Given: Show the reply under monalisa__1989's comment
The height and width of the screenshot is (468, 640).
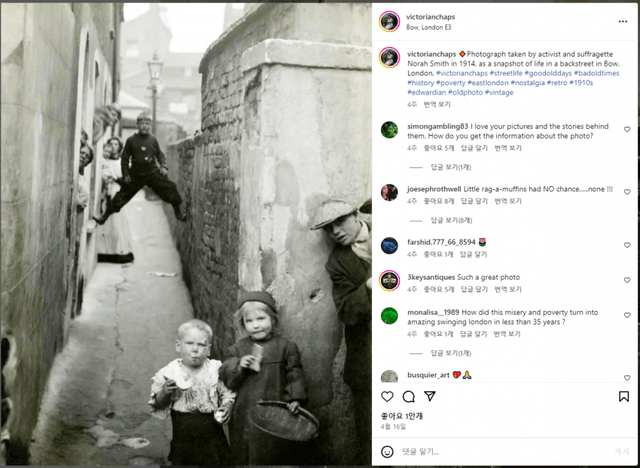Looking at the screenshot, I should (x=451, y=353).
